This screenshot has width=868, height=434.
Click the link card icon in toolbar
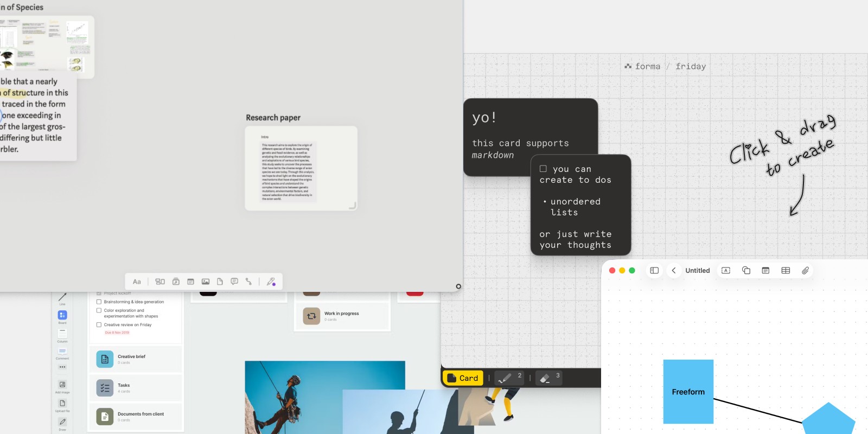[x=176, y=282]
